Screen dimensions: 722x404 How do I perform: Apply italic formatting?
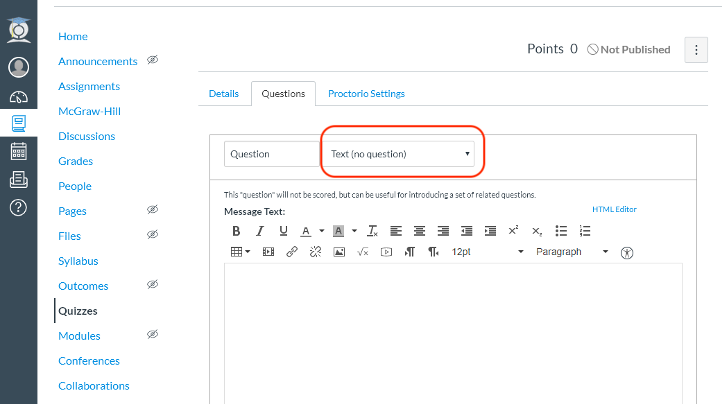coord(260,231)
